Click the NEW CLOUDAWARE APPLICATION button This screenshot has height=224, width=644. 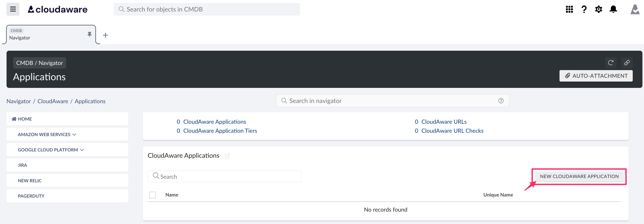tap(580, 176)
